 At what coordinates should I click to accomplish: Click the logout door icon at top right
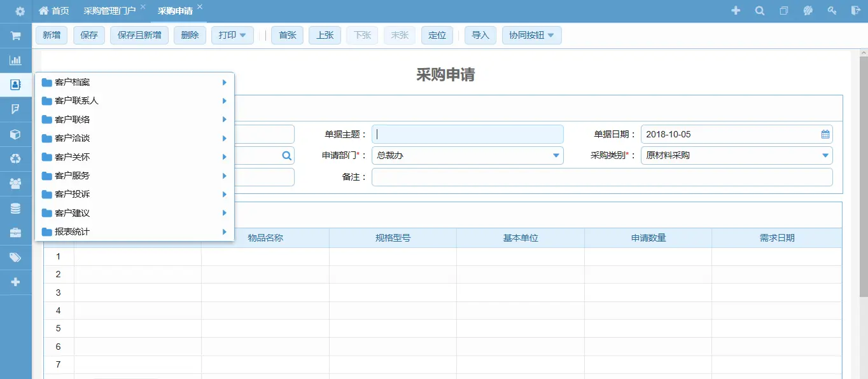[855, 11]
